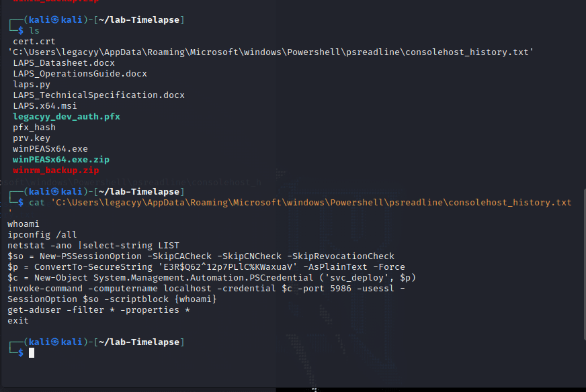Click the exit line in history output
Image resolution: width=586 pixels, height=392 pixels.
click(18, 321)
